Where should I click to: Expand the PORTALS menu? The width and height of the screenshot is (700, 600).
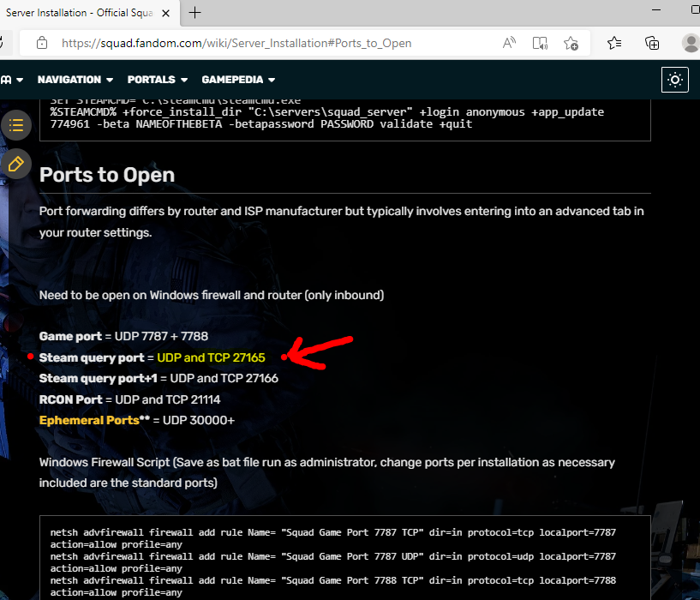[157, 80]
